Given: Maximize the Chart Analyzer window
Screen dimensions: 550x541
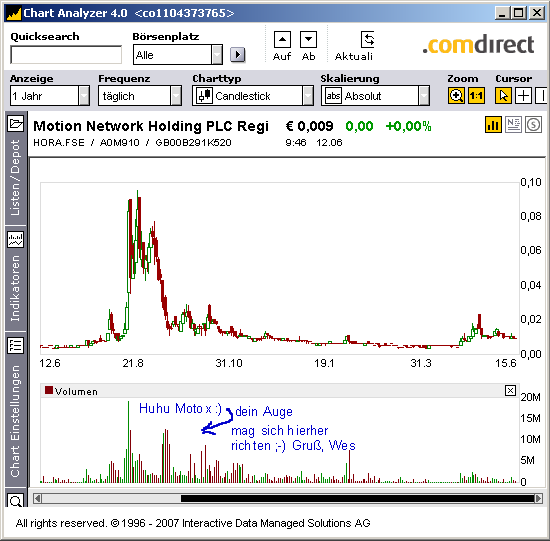Looking at the screenshot, I should point(519,13).
